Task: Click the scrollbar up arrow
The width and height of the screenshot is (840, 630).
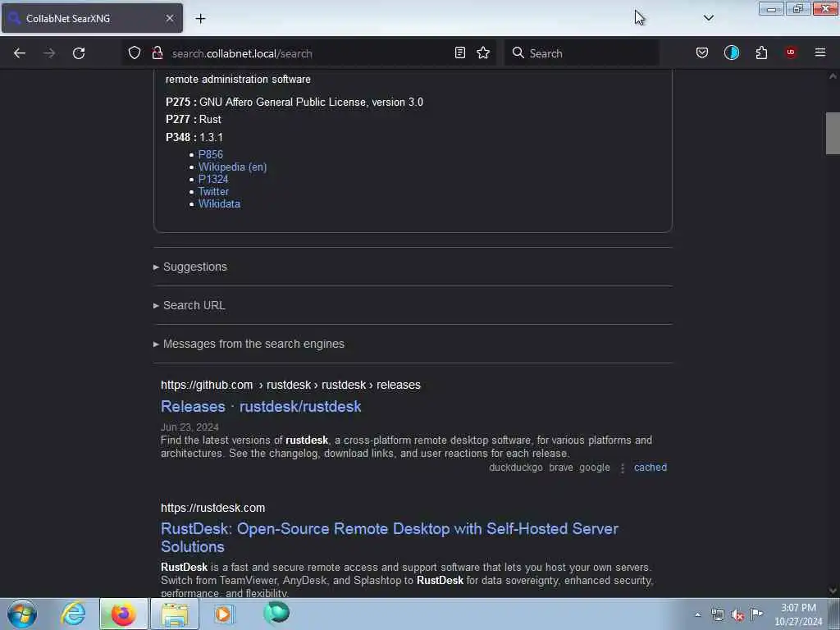Action: pos(832,76)
